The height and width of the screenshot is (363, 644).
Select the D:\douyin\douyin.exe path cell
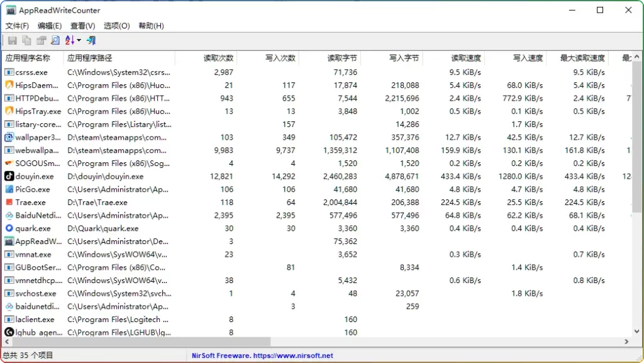tap(106, 176)
